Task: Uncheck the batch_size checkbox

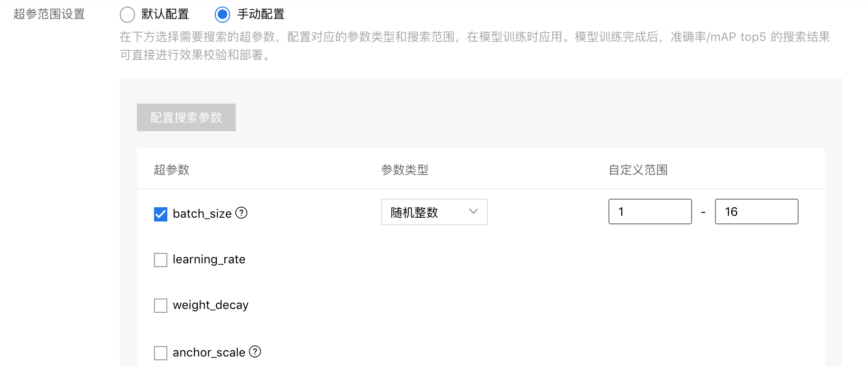Action: (x=161, y=214)
